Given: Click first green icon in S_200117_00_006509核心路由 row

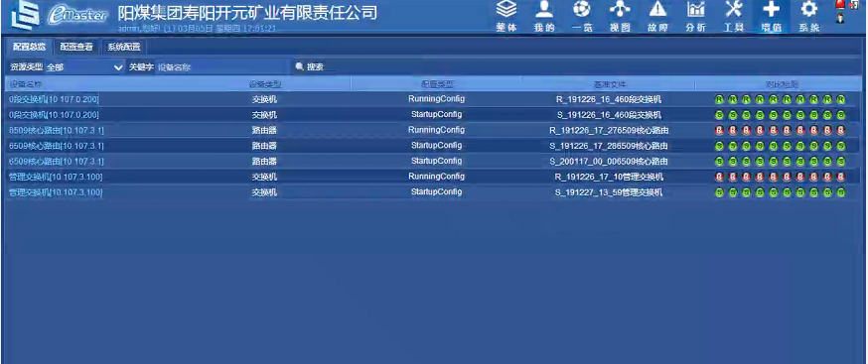Looking at the screenshot, I should click(x=719, y=162).
